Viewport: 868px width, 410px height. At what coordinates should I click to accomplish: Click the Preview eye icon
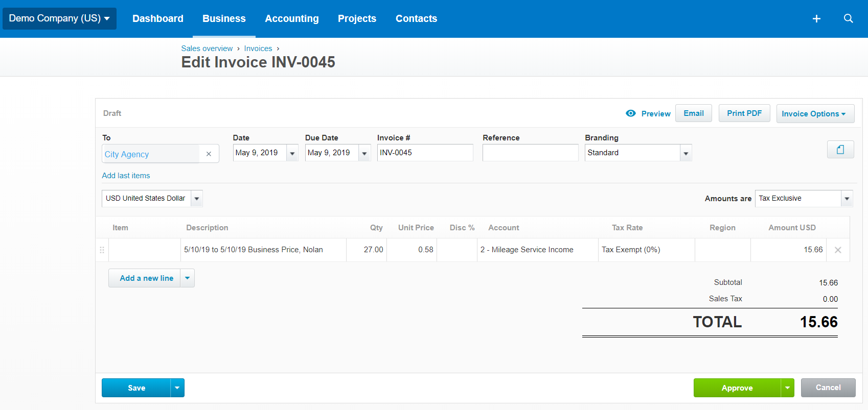631,113
